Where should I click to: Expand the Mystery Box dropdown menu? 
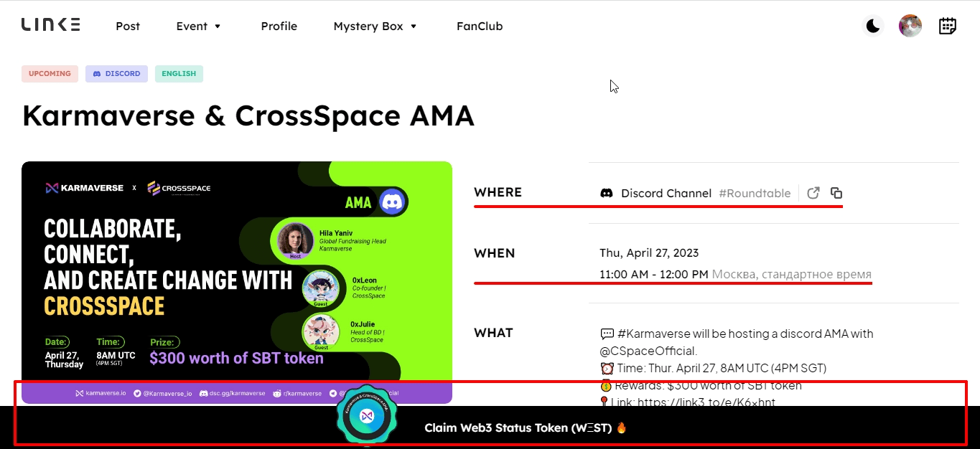click(x=375, y=27)
